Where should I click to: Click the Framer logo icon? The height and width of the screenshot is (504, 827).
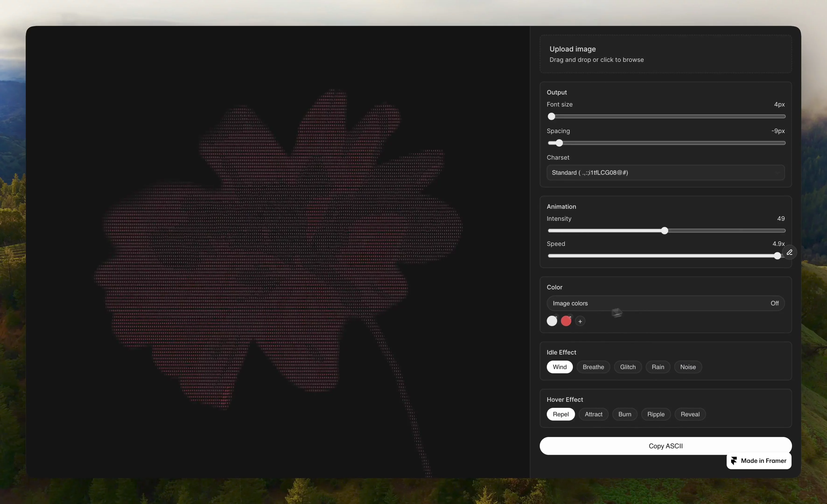coord(734,461)
